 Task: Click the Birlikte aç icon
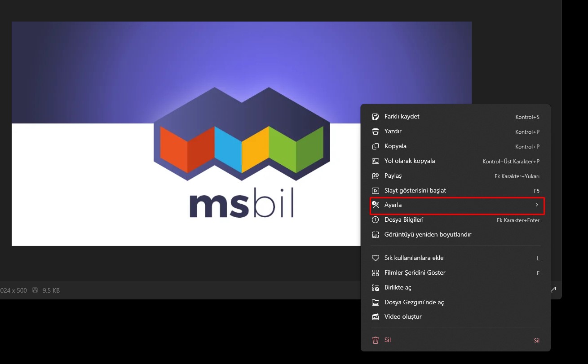pyautogui.click(x=376, y=288)
